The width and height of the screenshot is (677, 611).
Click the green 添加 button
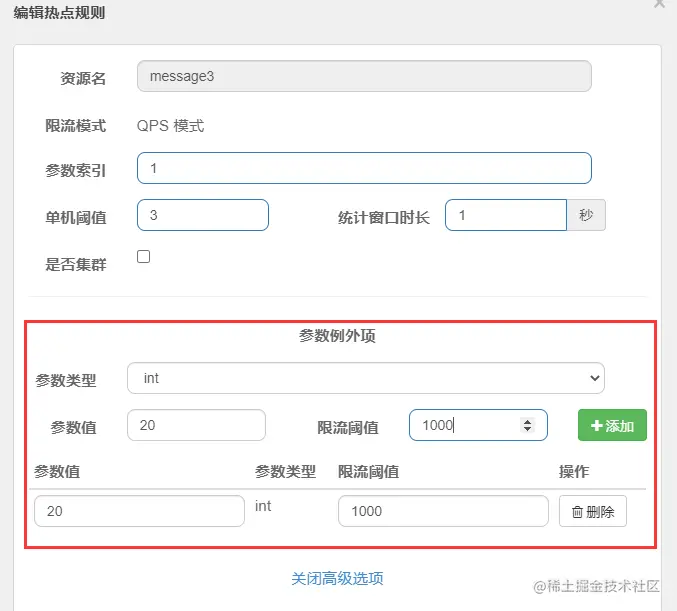612,425
